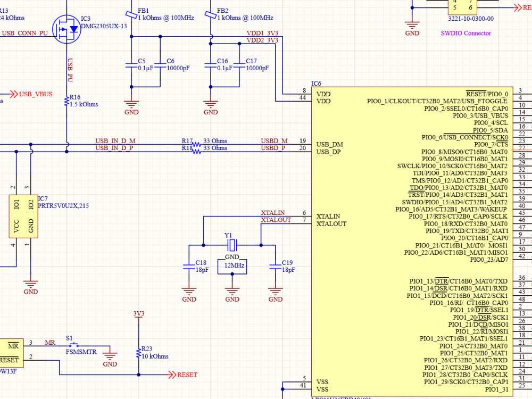The height and width of the screenshot is (399, 532).
Task: Click GND symbol below IC7
Action: point(30,287)
